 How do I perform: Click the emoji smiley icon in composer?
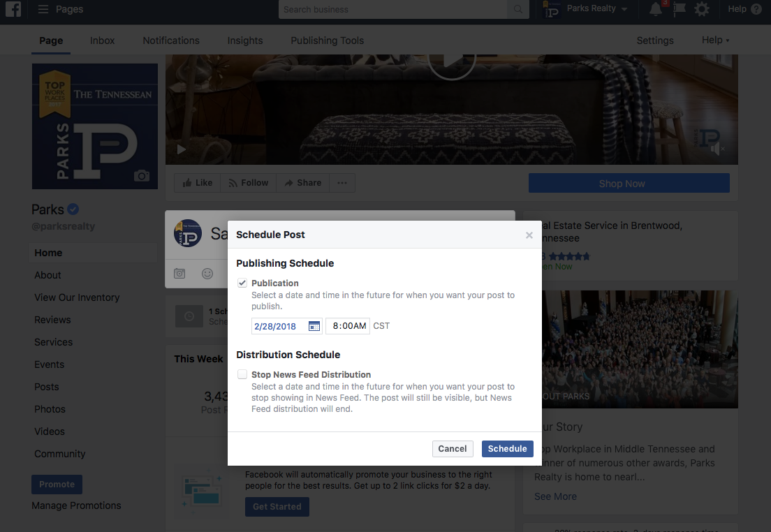click(x=207, y=274)
